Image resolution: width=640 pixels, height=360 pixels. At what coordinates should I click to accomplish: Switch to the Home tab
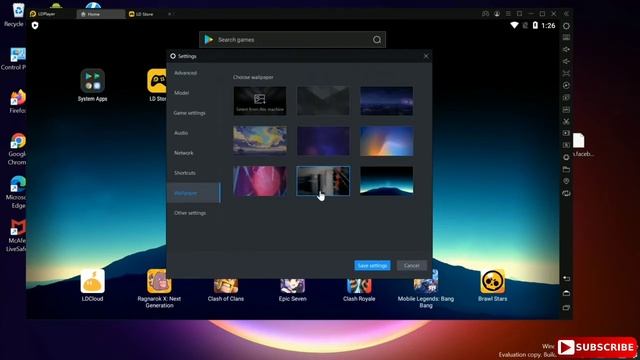coord(100,14)
